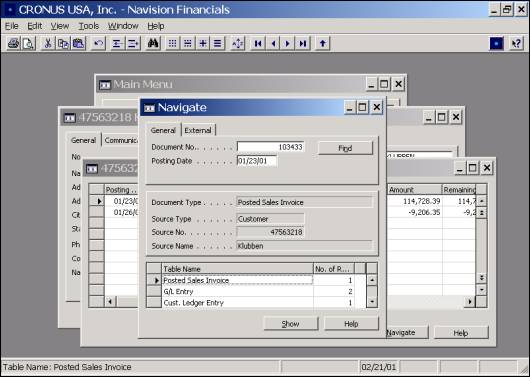Click the Table Filter toolbar icon
The image size is (530, 377).
pos(188,44)
